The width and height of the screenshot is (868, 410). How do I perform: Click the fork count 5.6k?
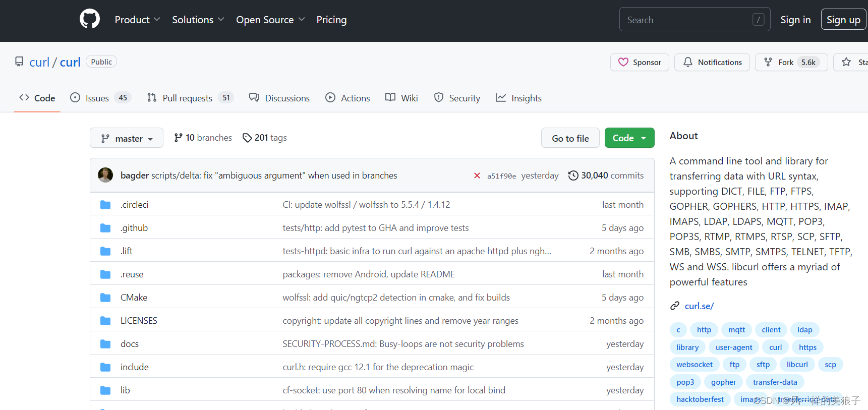(808, 62)
